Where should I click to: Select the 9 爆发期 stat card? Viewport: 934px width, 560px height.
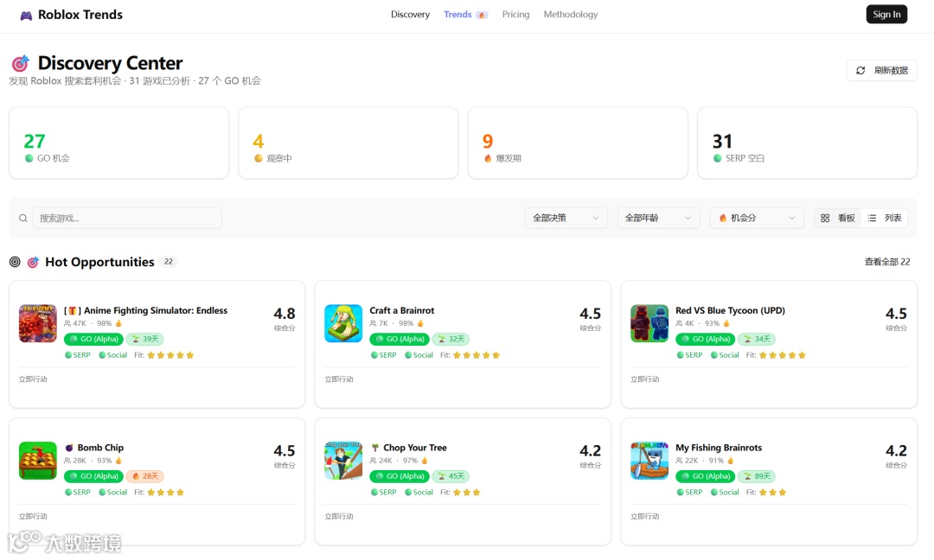578,143
